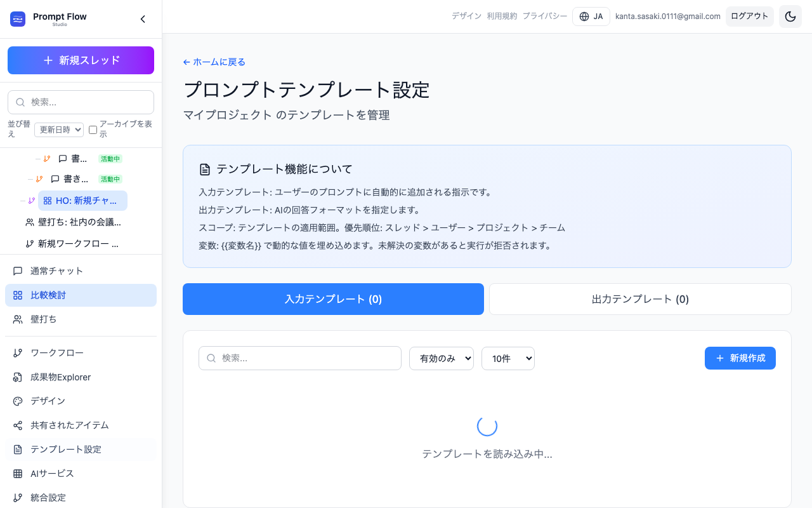Viewport: 812px width, 508px height.
Task: Click the file search icon for 成果物Explorer
Action: (18, 377)
